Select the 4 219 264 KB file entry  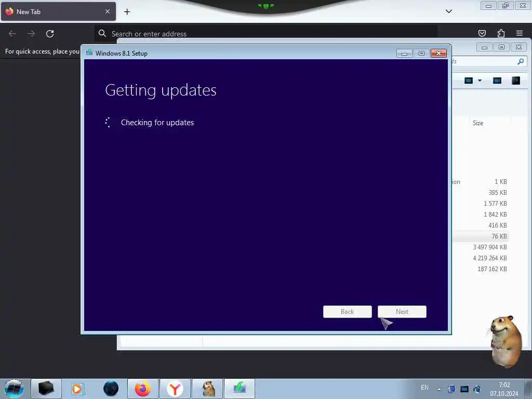click(x=489, y=258)
